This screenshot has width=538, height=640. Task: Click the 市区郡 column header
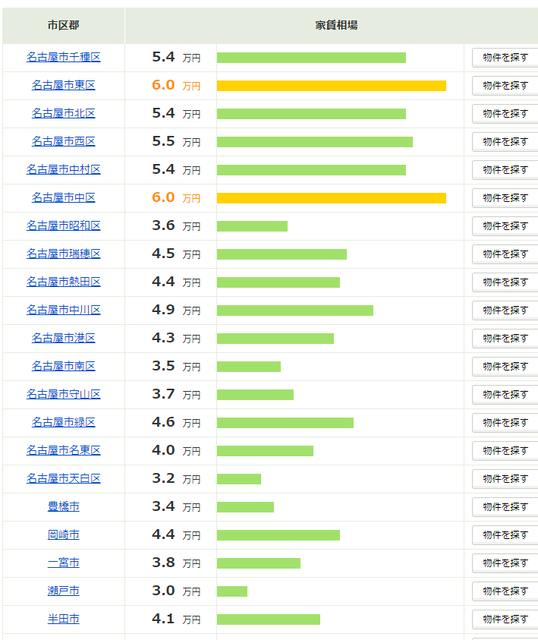click(63, 25)
